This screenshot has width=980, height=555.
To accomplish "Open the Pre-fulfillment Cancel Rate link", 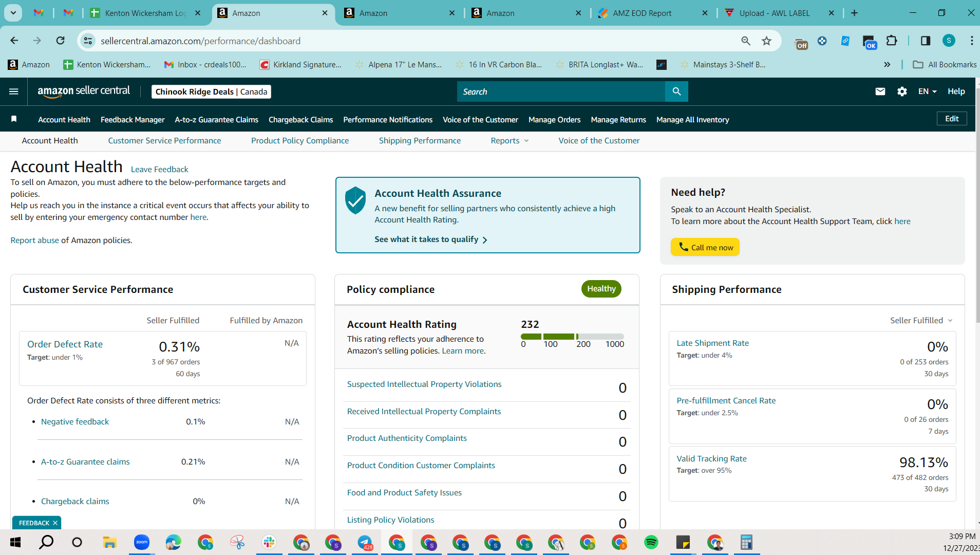I will click(726, 400).
